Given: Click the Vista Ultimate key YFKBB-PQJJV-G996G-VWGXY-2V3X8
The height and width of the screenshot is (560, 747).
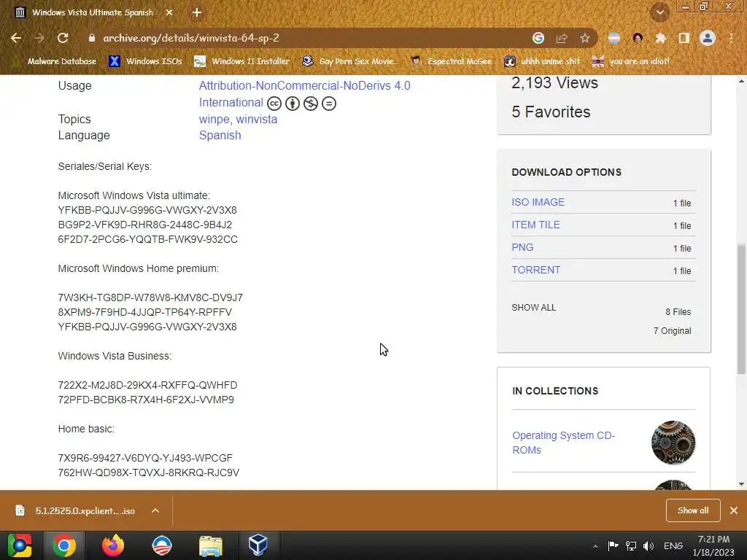Looking at the screenshot, I should 147,210.
